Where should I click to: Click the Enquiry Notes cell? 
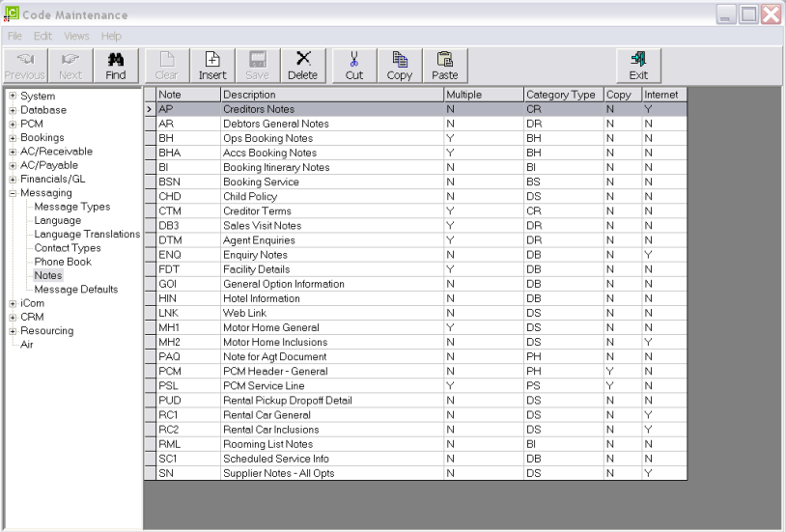[332, 255]
